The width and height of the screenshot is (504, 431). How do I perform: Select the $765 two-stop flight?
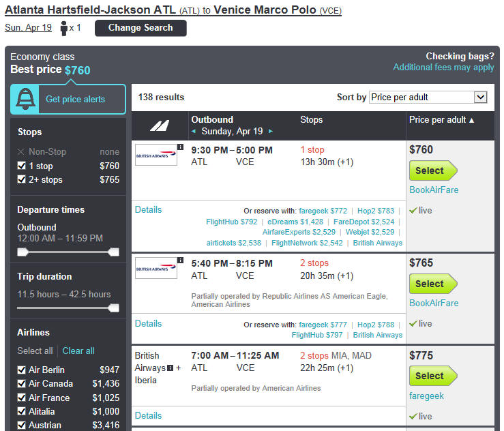click(x=432, y=284)
